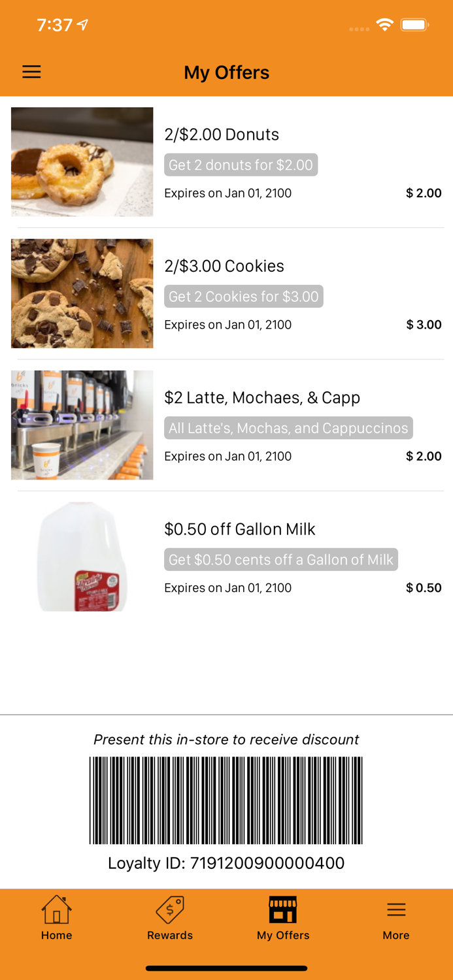Tap the donuts photo thumbnail
This screenshot has width=453, height=980.
pyautogui.click(x=82, y=162)
